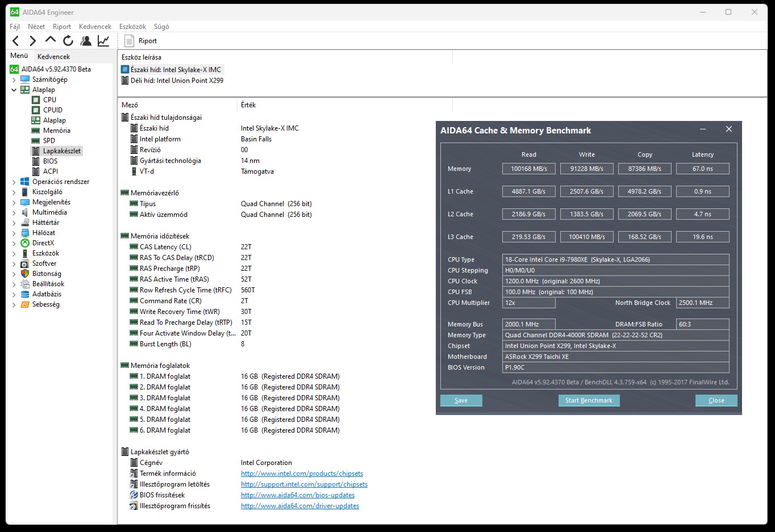Switch to the Menü sidebar tab

pyautogui.click(x=19, y=56)
